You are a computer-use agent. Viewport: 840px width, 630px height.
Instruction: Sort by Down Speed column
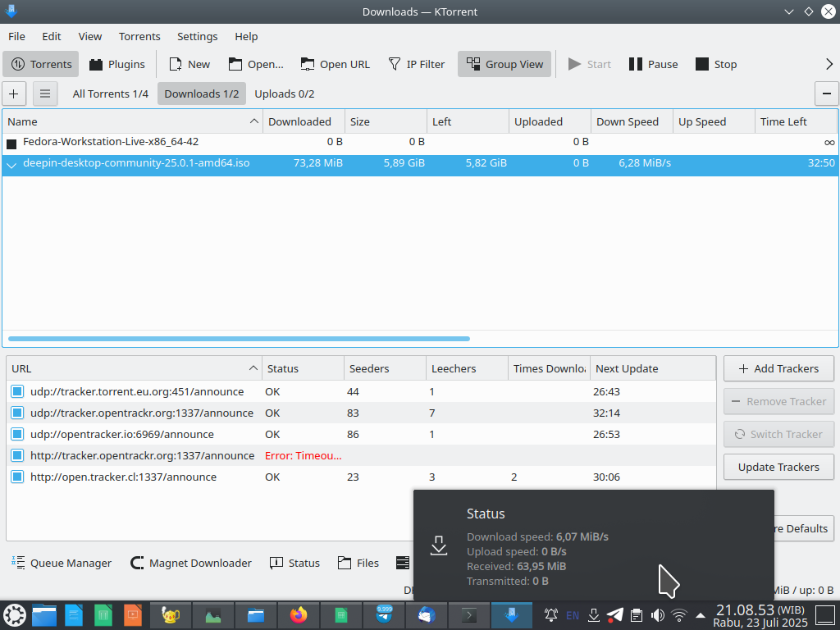coord(632,121)
